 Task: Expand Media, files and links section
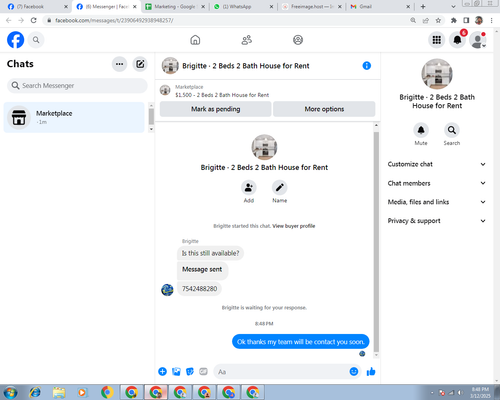[437, 202]
